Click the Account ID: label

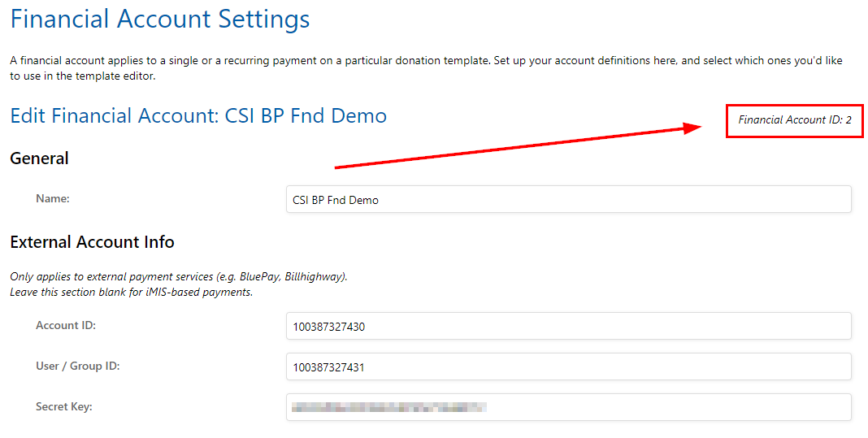pos(66,326)
